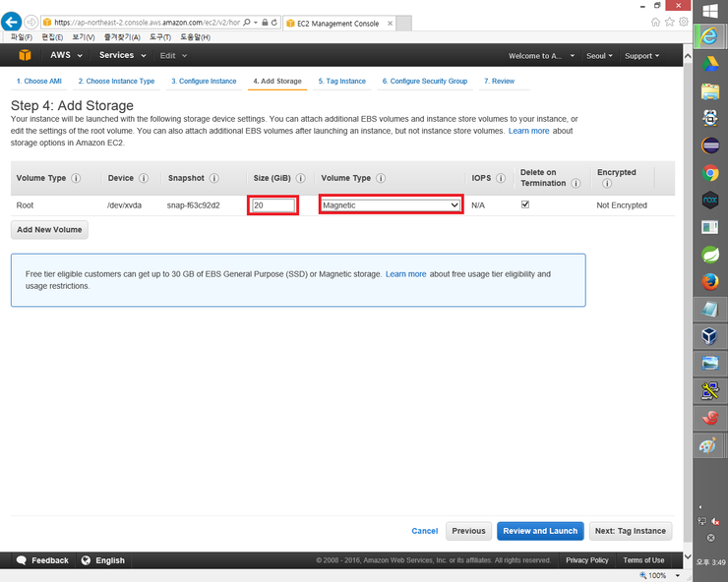This screenshot has width=728, height=582.
Task: Open the Magnetic volume type dropdown
Action: (391, 204)
